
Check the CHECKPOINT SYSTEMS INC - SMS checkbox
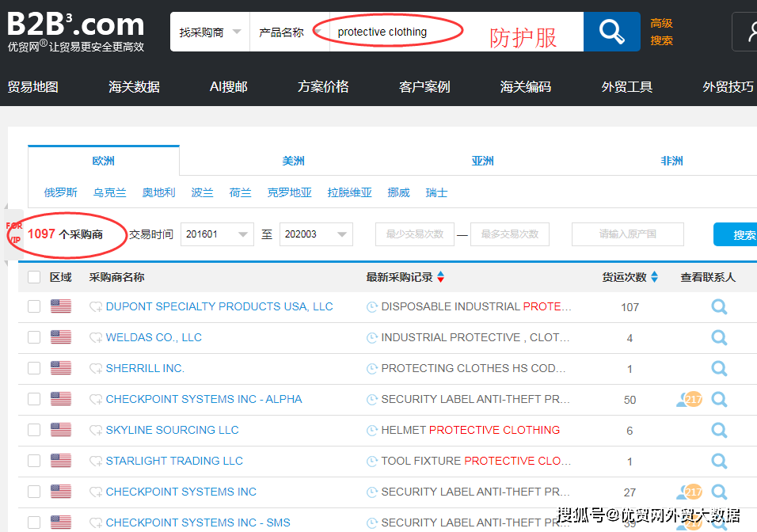(34, 522)
